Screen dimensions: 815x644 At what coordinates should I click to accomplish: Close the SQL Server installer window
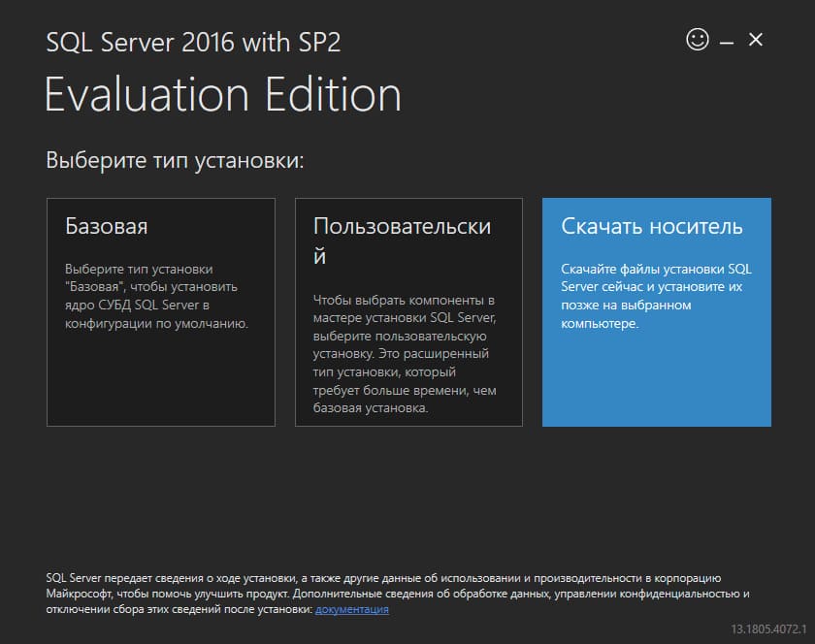click(755, 40)
